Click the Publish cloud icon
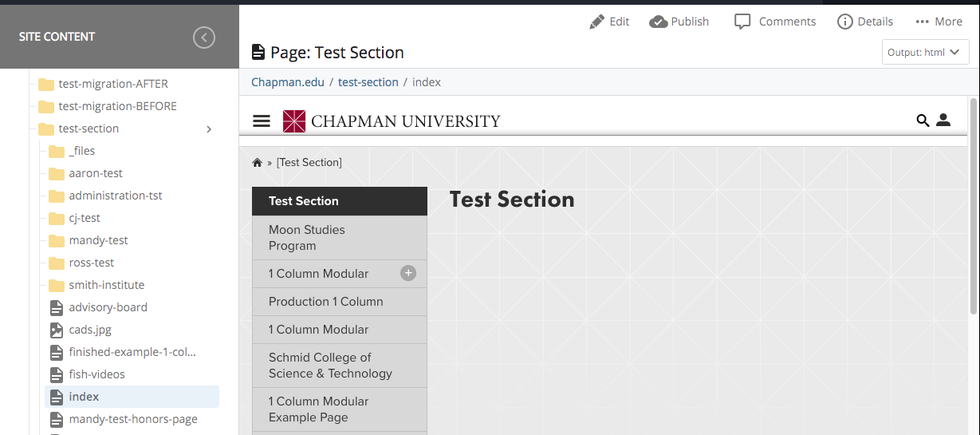This screenshot has height=435, width=980. click(659, 22)
